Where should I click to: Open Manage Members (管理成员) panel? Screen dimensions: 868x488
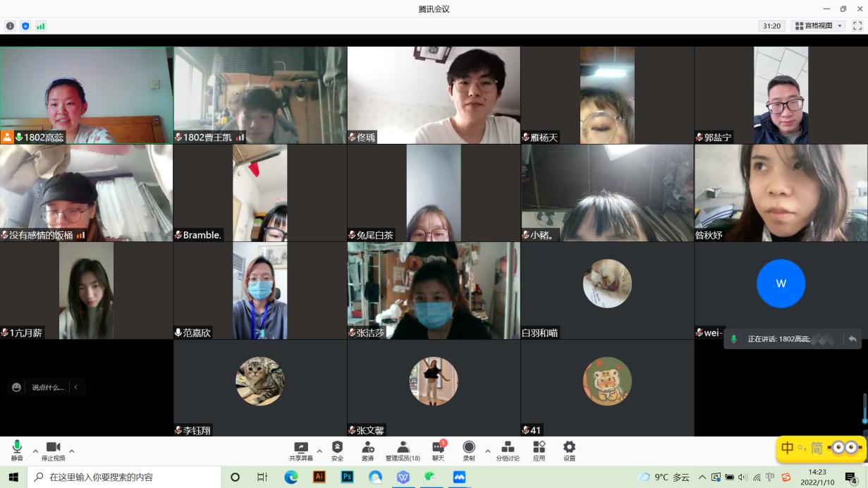pos(403,448)
